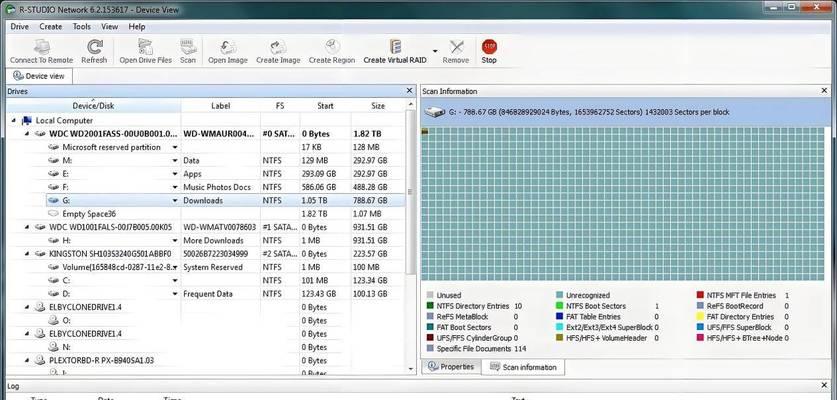This screenshot has width=837, height=400.
Task: Open the Help menu
Action: 137,26
